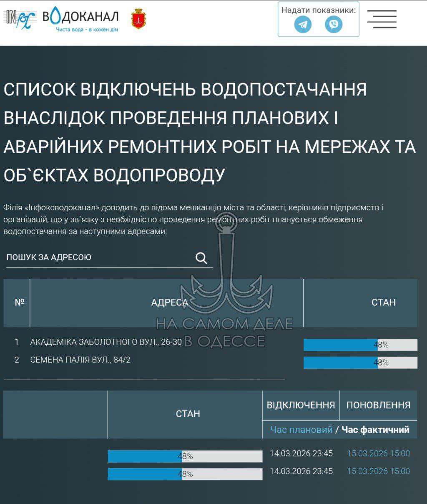The image size is (427, 504).
Task: Open Viber to submit meter readings
Action: point(334,25)
